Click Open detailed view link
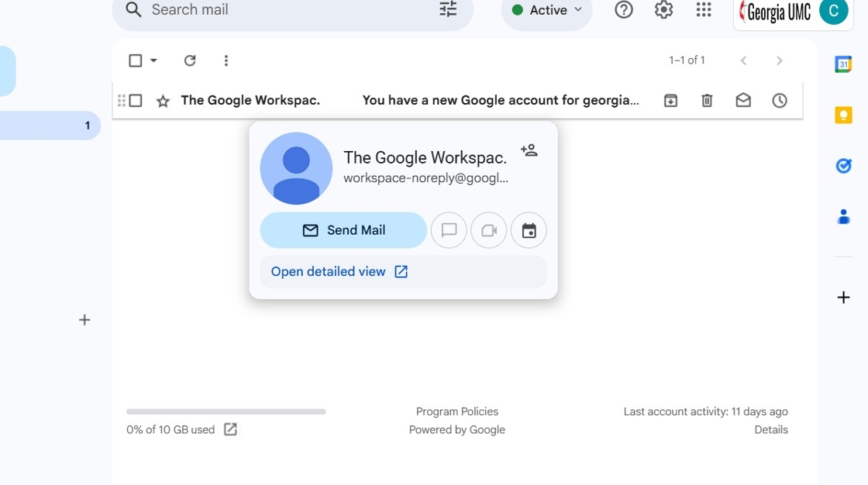 click(339, 272)
